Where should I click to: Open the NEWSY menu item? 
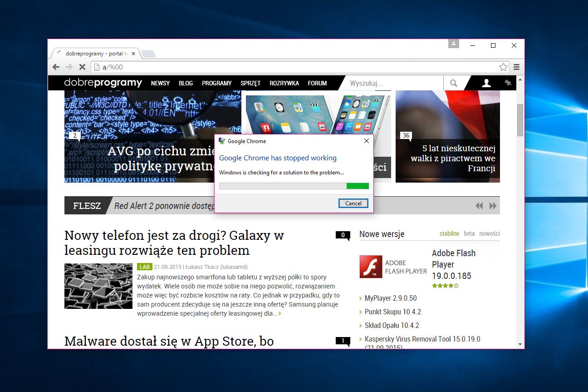tap(160, 83)
